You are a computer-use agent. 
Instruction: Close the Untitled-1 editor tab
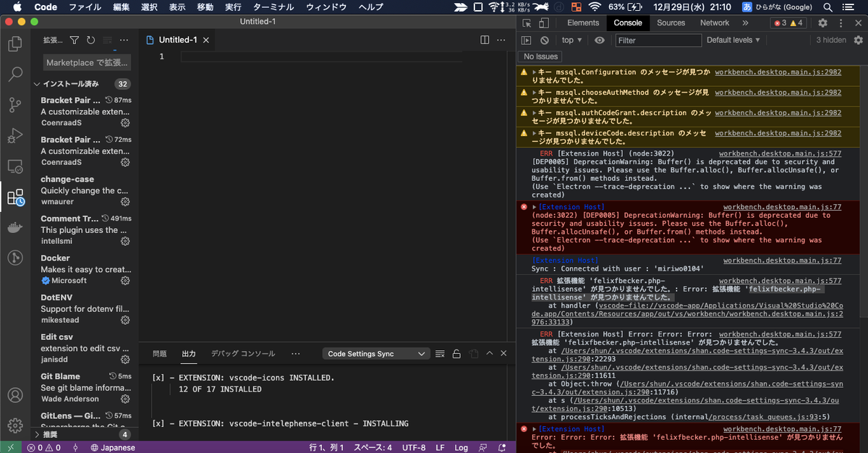coord(208,40)
